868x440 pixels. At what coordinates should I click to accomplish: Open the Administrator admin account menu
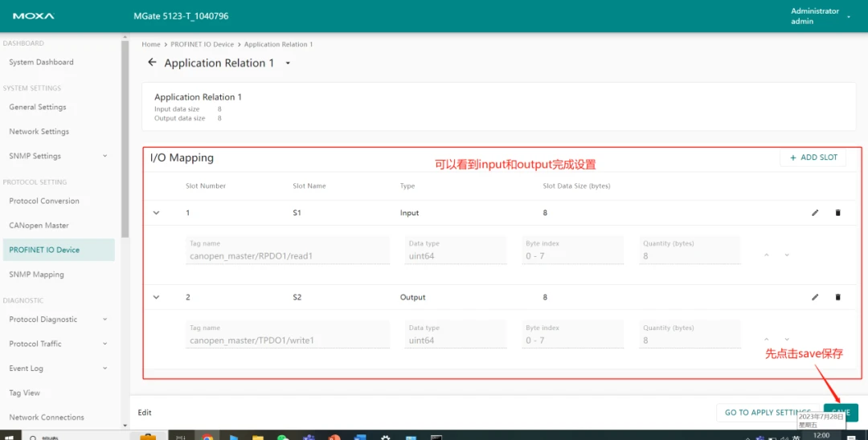[x=821, y=16]
